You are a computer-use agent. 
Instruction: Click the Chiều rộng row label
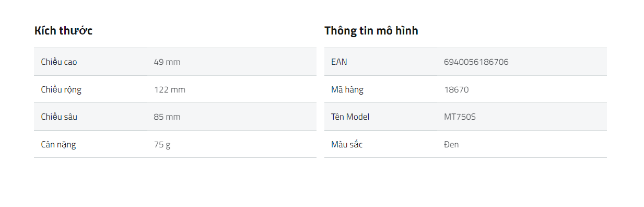[x=61, y=89]
